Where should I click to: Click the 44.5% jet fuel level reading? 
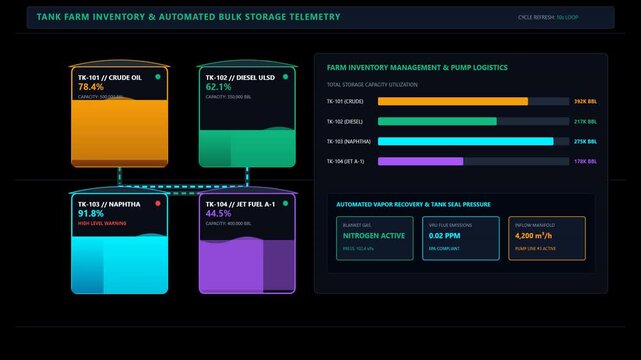point(218,214)
